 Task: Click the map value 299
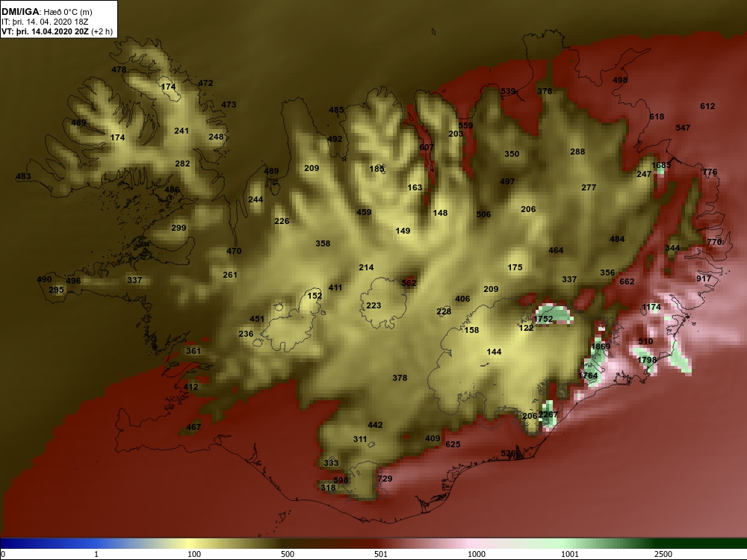[x=179, y=228]
